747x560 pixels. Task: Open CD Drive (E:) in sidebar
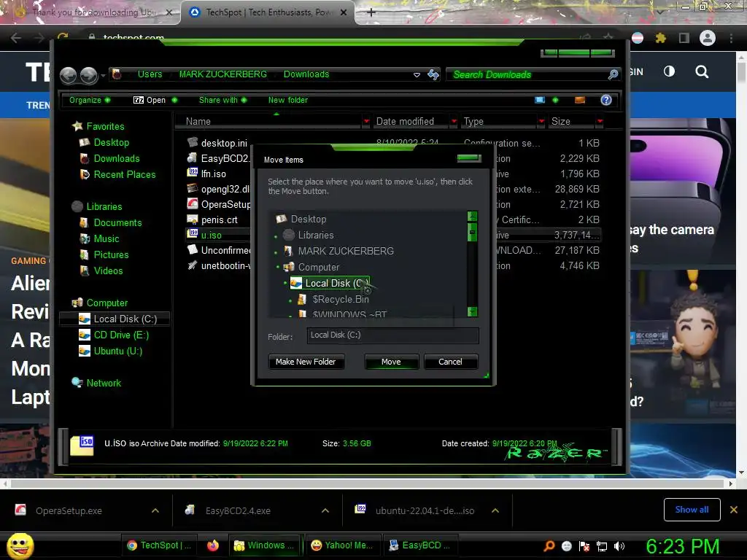pyautogui.click(x=114, y=335)
